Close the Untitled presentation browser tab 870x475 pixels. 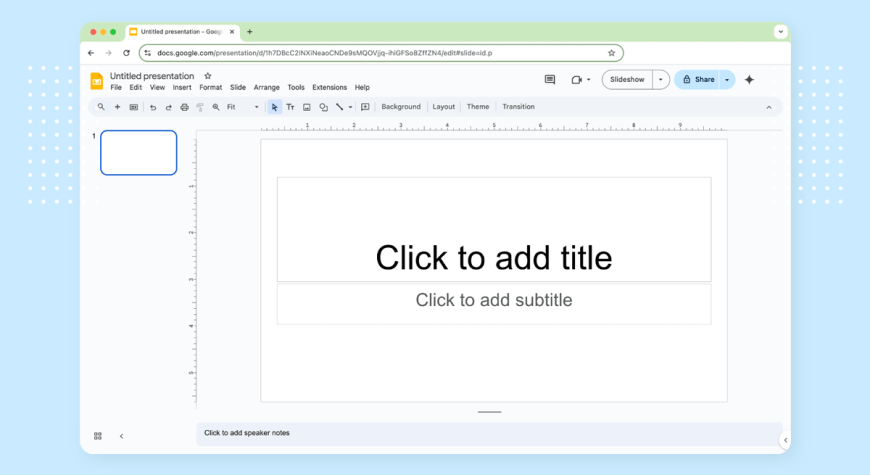(x=232, y=32)
